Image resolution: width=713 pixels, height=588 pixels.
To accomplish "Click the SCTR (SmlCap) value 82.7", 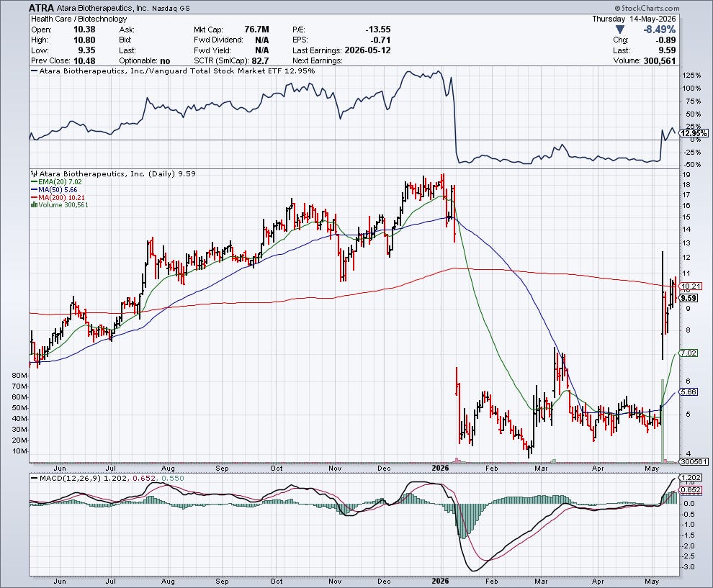I will pyautogui.click(x=260, y=61).
